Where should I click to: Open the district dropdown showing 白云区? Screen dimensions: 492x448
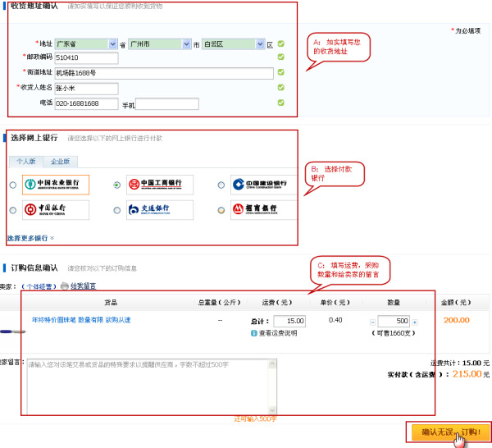click(233, 44)
